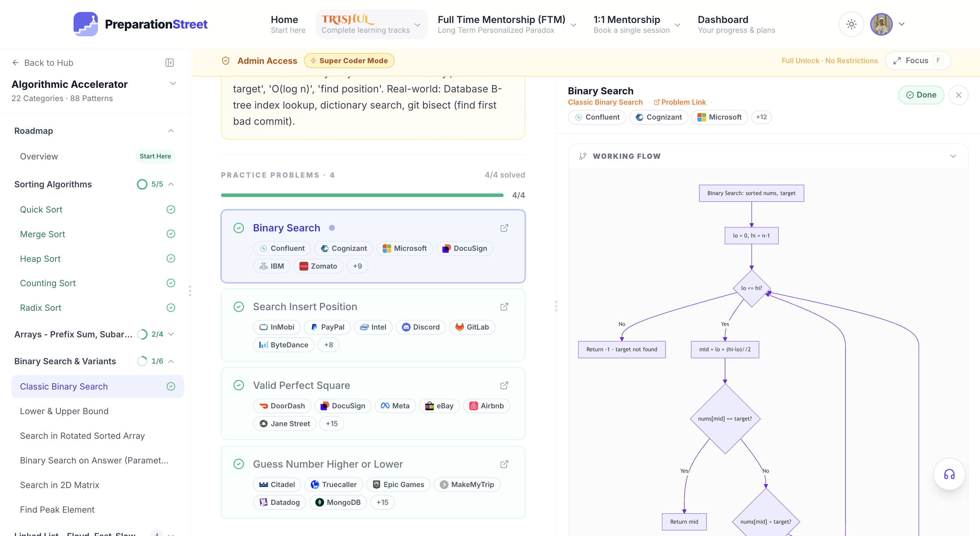Open the Problem Link
This screenshot has height=536, width=980.
click(x=680, y=102)
